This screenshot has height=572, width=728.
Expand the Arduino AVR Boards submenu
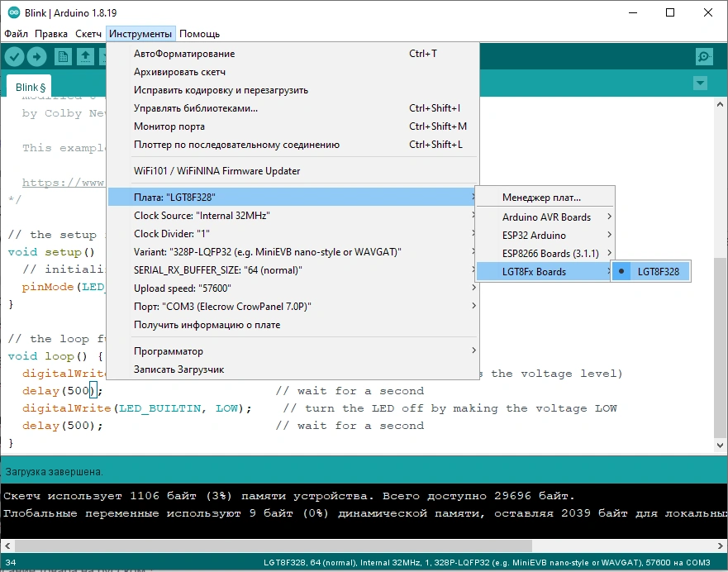click(x=546, y=217)
